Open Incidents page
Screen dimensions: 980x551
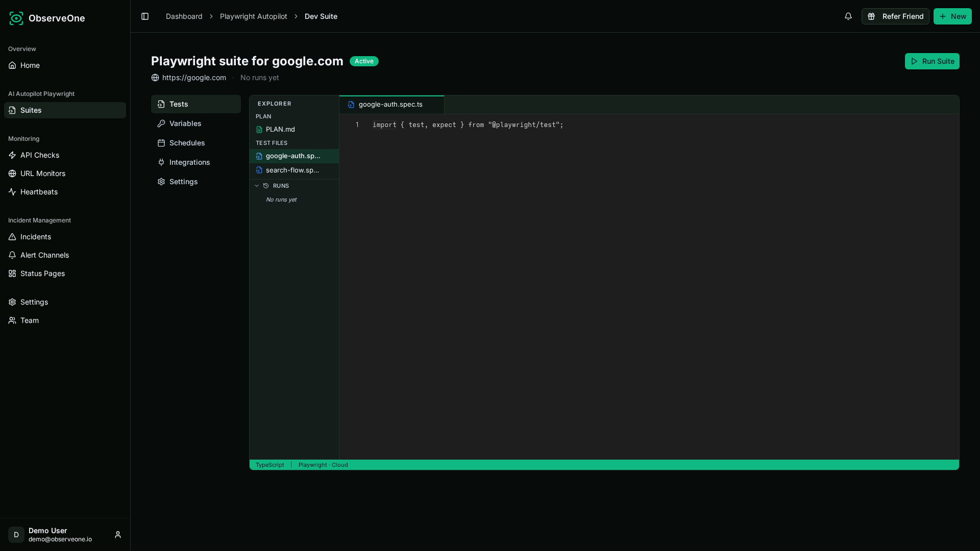65,237
